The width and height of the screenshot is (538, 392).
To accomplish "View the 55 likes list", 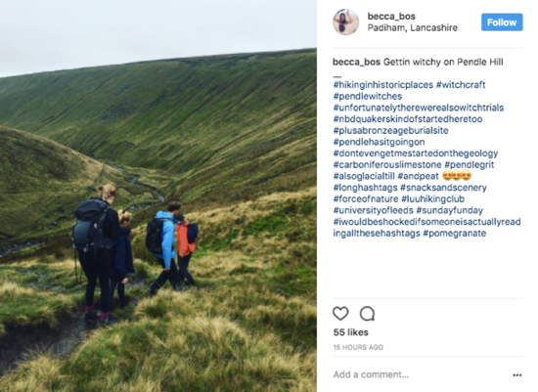I will pos(350,332).
